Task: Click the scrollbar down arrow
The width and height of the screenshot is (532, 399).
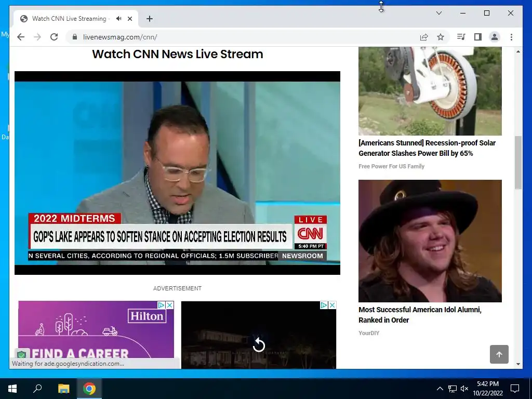Action: pos(518,364)
